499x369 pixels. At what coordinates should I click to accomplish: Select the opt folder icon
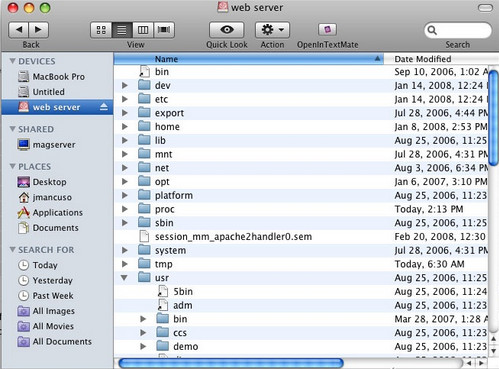(x=144, y=181)
